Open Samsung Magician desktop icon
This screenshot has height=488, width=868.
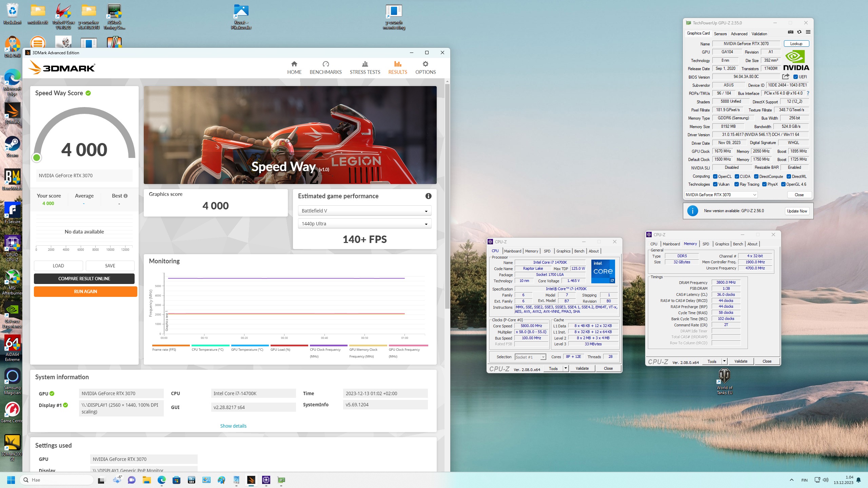pyautogui.click(x=12, y=382)
